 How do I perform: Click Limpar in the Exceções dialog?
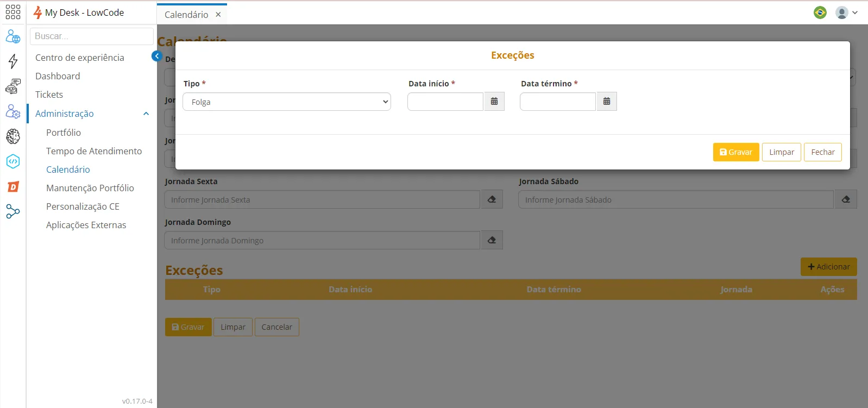click(782, 152)
